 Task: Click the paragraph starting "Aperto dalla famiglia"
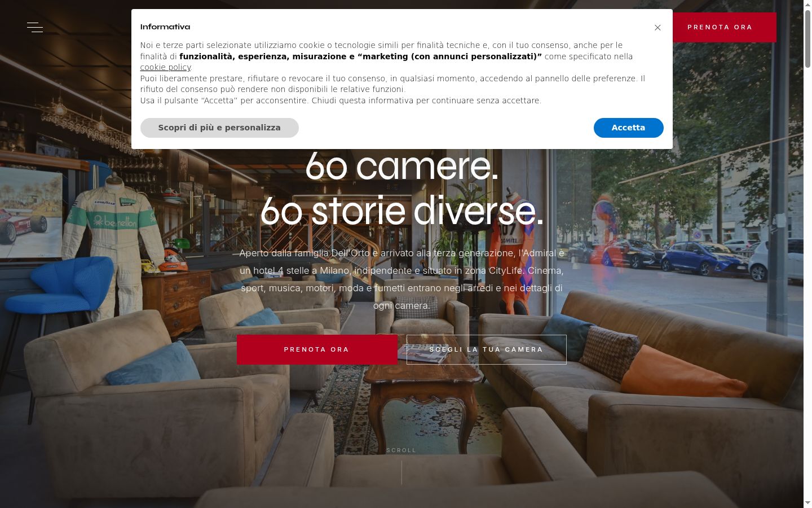coord(401,279)
